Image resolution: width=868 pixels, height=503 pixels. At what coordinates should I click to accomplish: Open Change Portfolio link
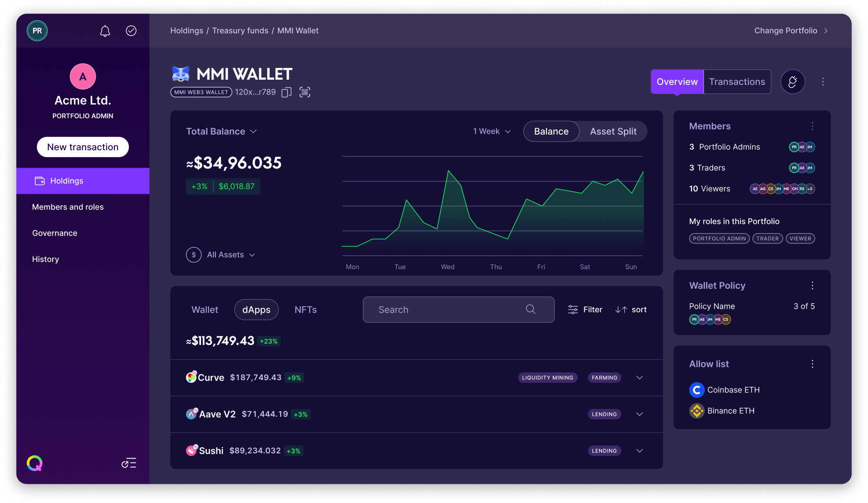click(x=785, y=30)
